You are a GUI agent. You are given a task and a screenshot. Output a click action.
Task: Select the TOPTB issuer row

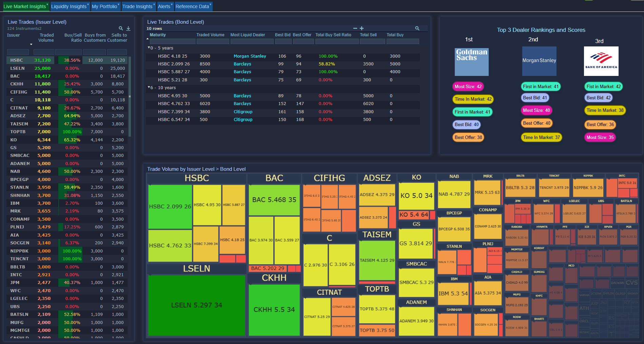[67, 131]
